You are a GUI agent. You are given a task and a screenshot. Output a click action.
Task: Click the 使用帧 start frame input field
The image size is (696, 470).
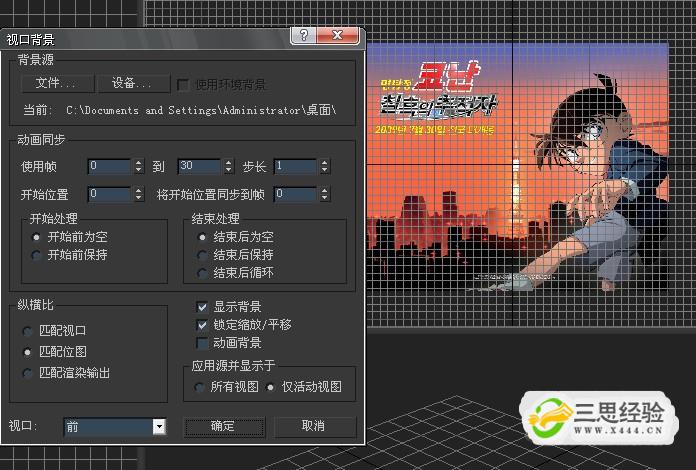pyautogui.click(x=109, y=166)
